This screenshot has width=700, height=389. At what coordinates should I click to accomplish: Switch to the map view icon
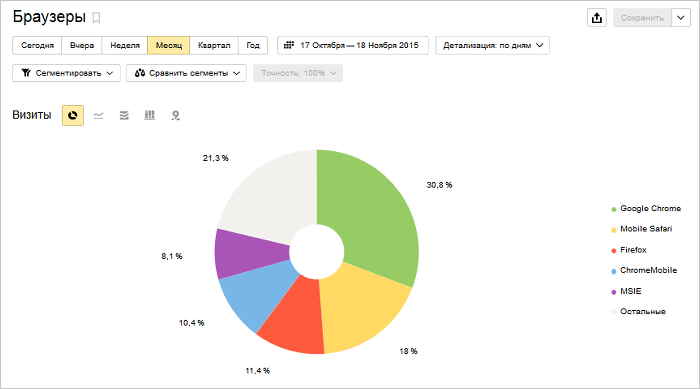pos(175,116)
